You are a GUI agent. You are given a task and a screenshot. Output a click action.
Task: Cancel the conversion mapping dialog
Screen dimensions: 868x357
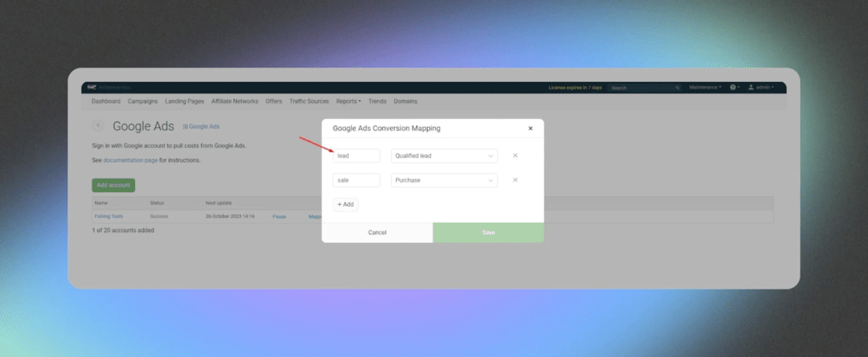tap(377, 232)
